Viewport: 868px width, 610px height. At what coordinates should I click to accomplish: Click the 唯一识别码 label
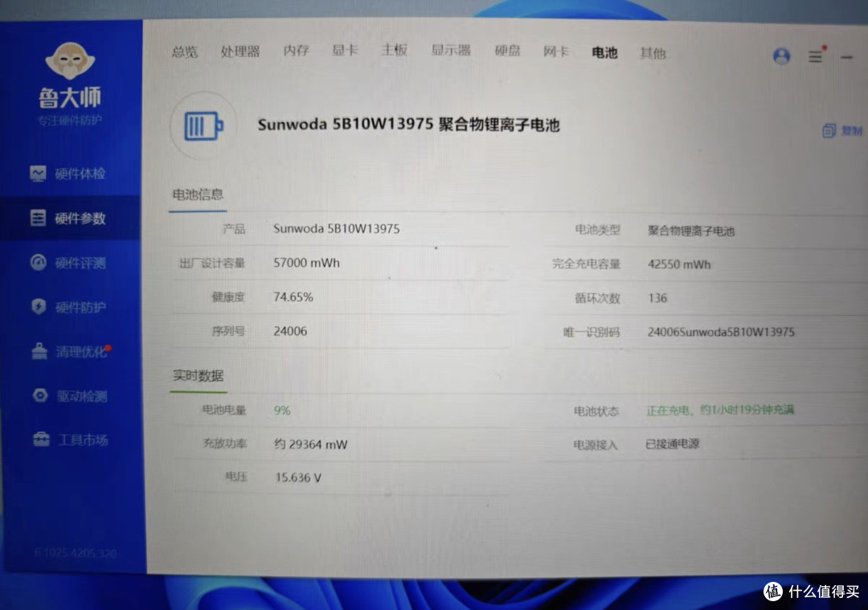pos(592,333)
